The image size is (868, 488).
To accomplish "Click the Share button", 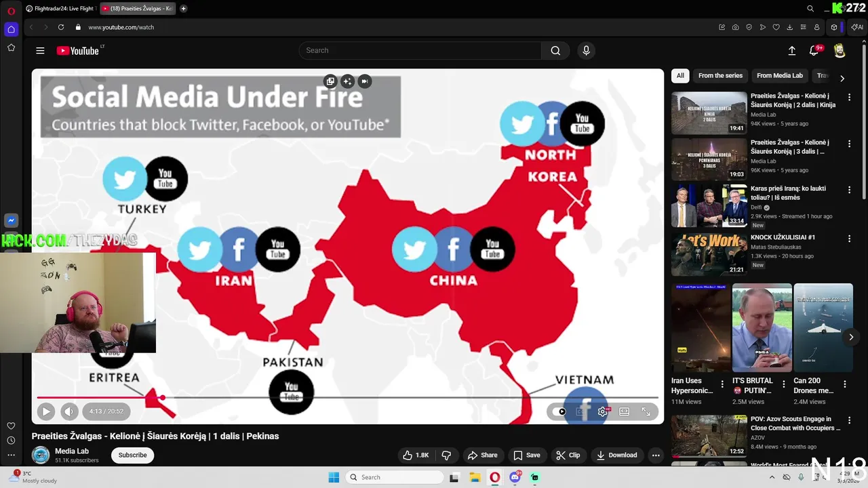I will pos(483,455).
